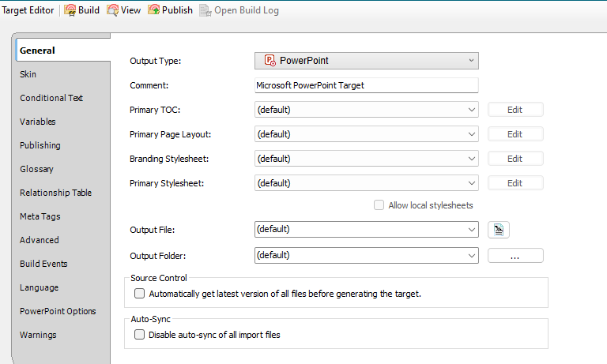Viewport: 607px width, 364px height.
Task: Open the Primary Page Layout dropdown
Action: (x=472, y=134)
